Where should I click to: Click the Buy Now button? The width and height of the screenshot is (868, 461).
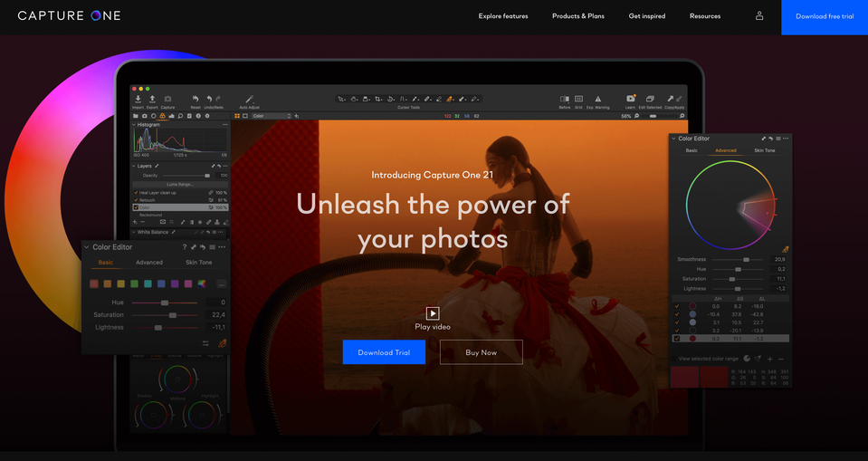point(481,352)
